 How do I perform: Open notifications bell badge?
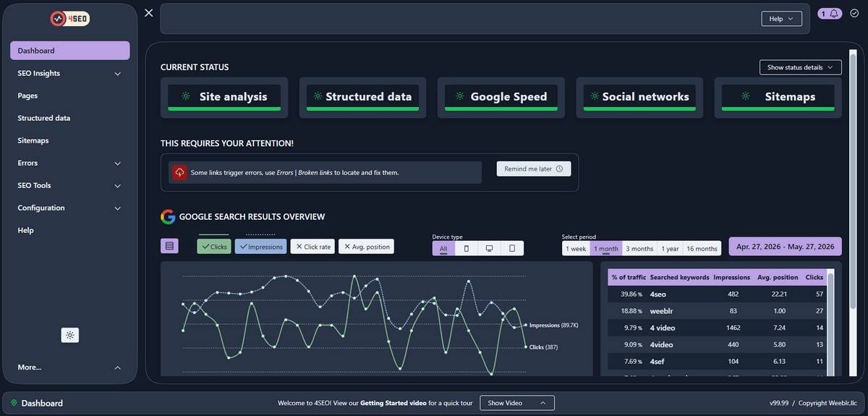pos(830,13)
